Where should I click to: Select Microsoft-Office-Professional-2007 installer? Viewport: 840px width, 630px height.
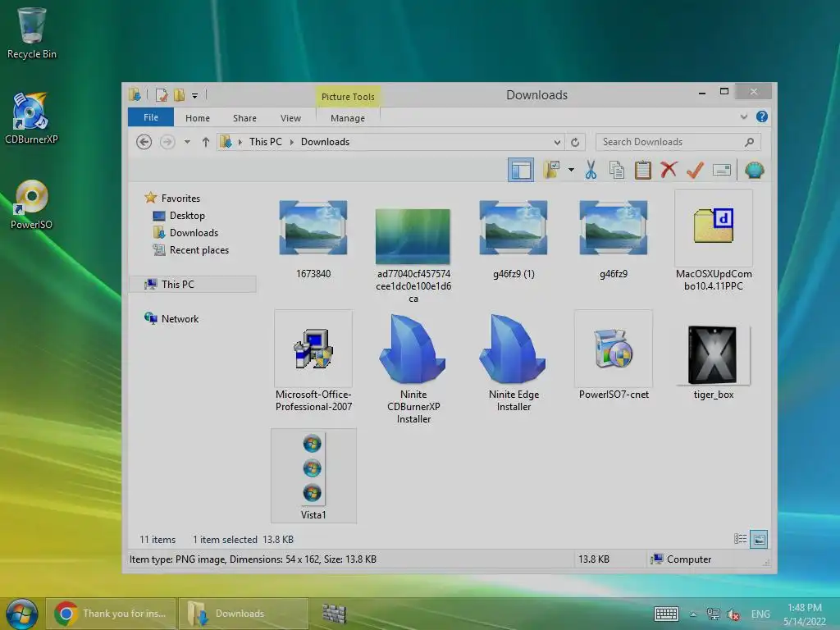pyautogui.click(x=313, y=362)
